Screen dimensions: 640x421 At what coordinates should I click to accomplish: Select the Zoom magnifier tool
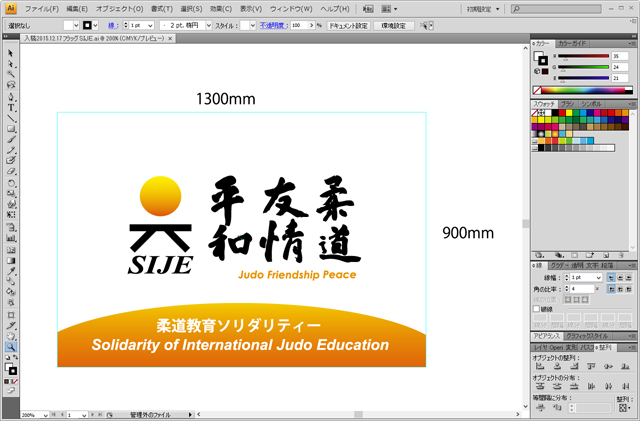(11, 347)
